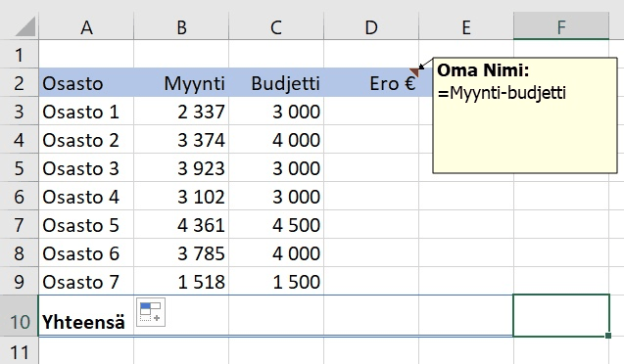Image resolution: width=624 pixels, height=364 pixels.
Task: Click the '=Myynti-budjetti' comment text
Action: pyautogui.click(x=502, y=93)
